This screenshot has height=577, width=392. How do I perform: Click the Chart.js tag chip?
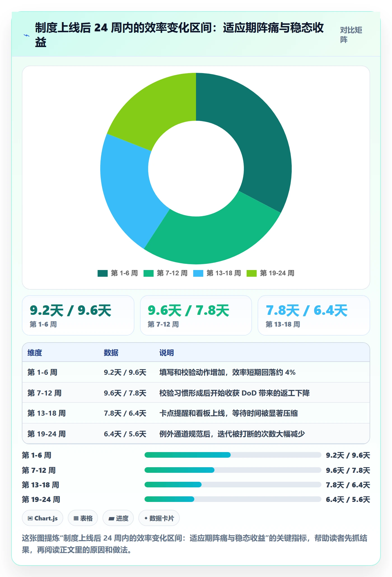pos(43,518)
